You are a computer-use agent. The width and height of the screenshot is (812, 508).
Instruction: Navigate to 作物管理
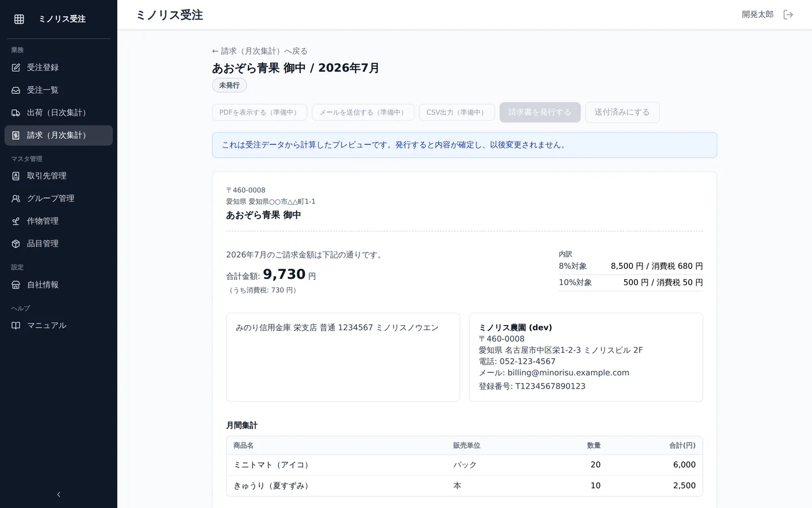click(58, 221)
